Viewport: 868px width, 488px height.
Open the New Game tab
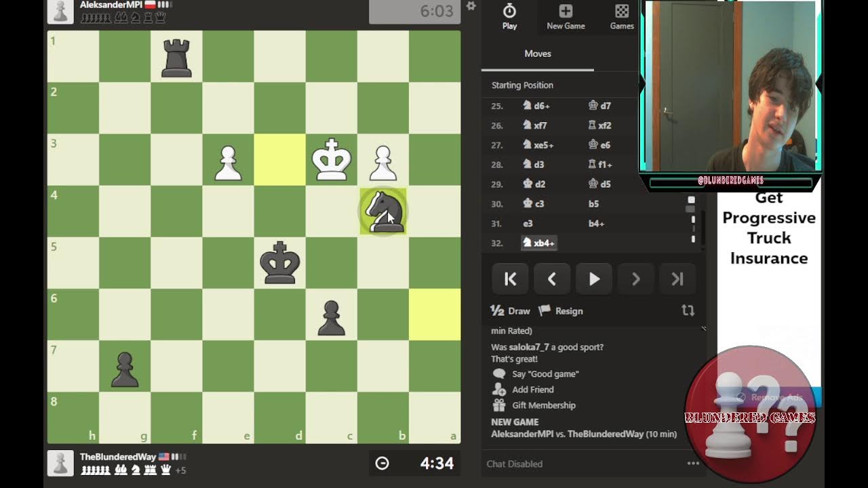566,17
